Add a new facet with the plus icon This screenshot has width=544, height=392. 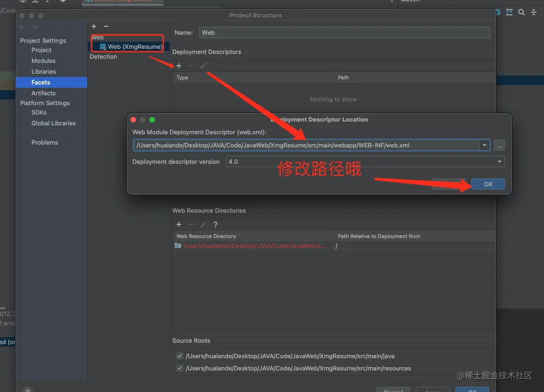click(94, 26)
